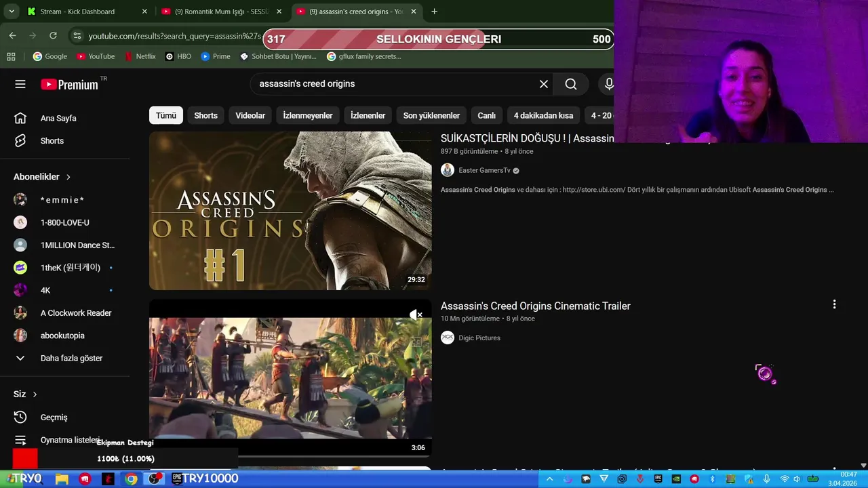Open the Chrome apps grid
Viewport: 868px width, 488px height.
point(11,56)
